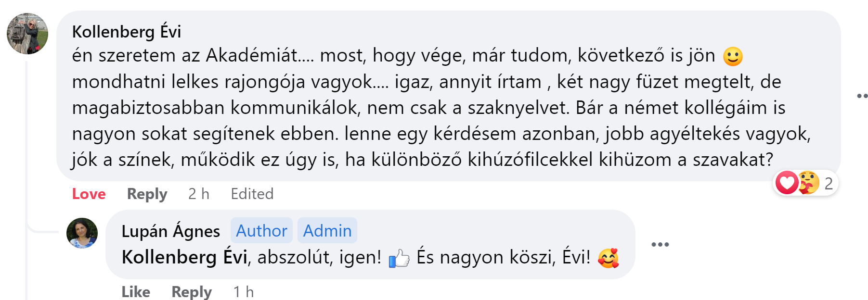This screenshot has width=868, height=300.
Task: Click the Kollenberg Évi name link
Action: point(128,32)
